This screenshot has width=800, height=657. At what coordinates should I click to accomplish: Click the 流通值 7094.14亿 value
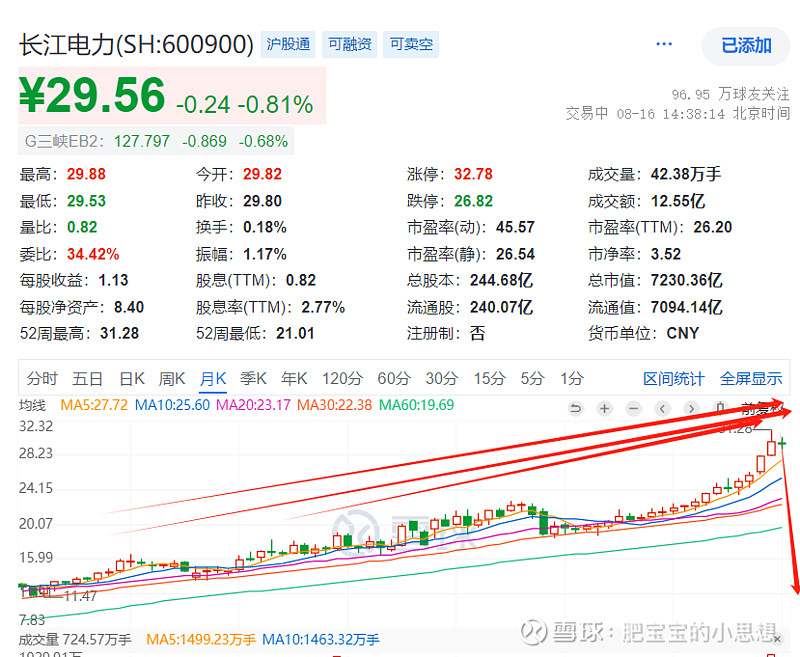pyautogui.click(x=686, y=308)
